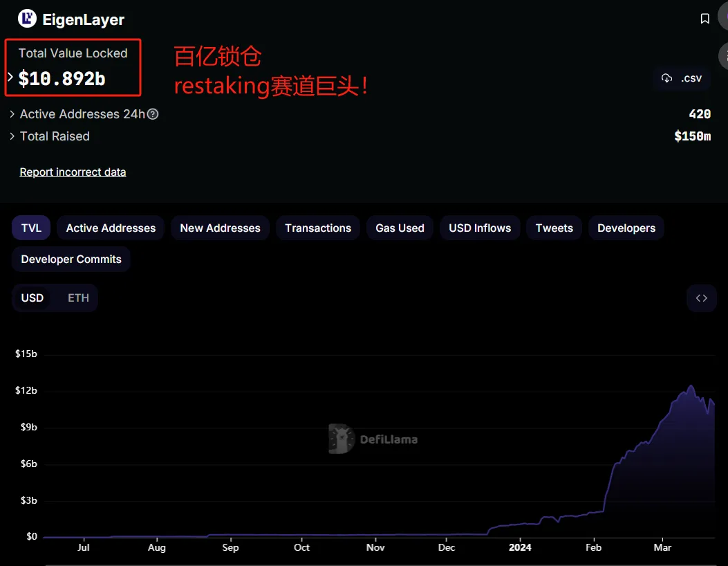Show the Transactions chart
The height and width of the screenshot is (566, 728).
point(318,228)
